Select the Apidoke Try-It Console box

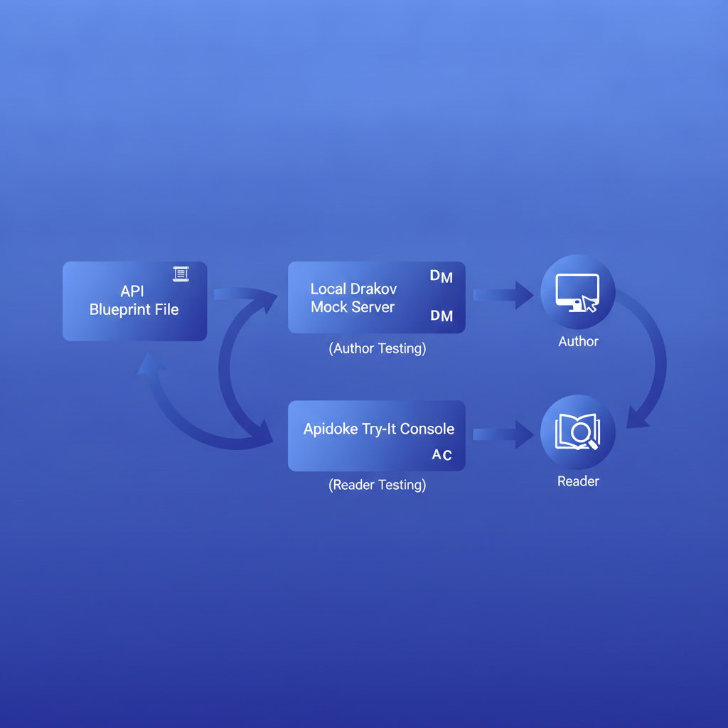pos(377,436)
